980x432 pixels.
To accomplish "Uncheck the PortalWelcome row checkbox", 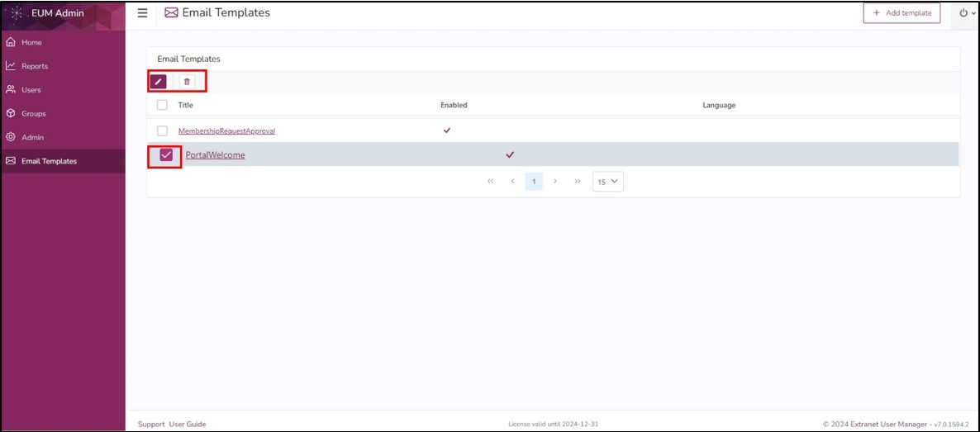I will [x=166, y=155].
